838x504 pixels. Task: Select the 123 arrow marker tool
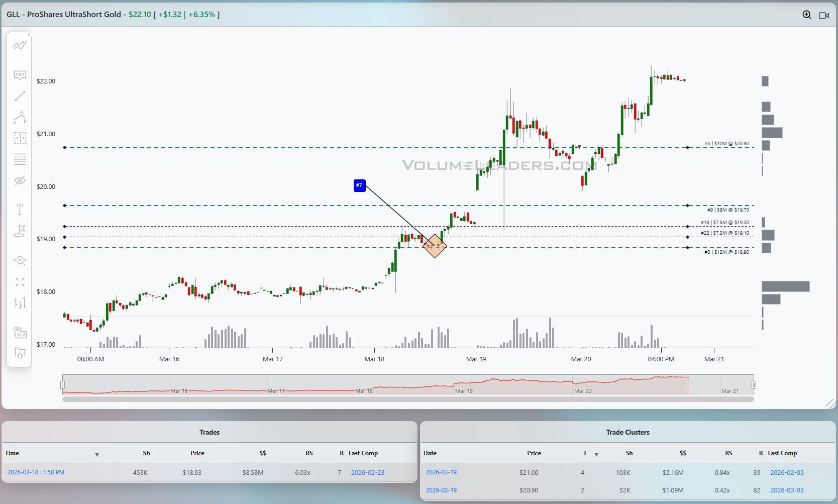(x=20, y=210)
